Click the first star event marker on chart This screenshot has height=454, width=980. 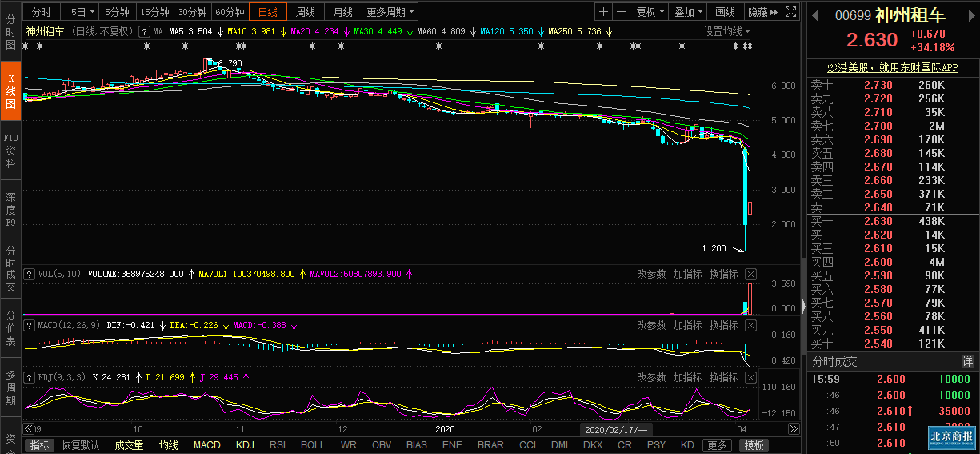point(26,47)
